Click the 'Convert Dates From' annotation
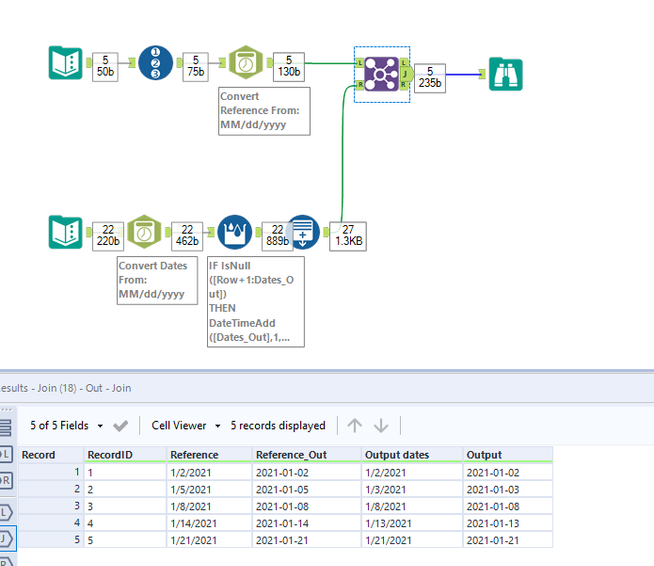Screen dimensions: 654x566 coord(157,280)
